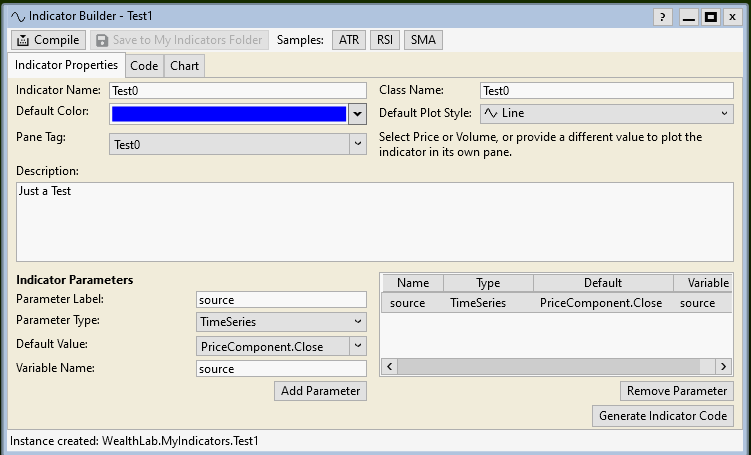This screenshot has height=455, width=751.
Task: Load the ATR sample indicator
Action: click(x=348, y=40)
